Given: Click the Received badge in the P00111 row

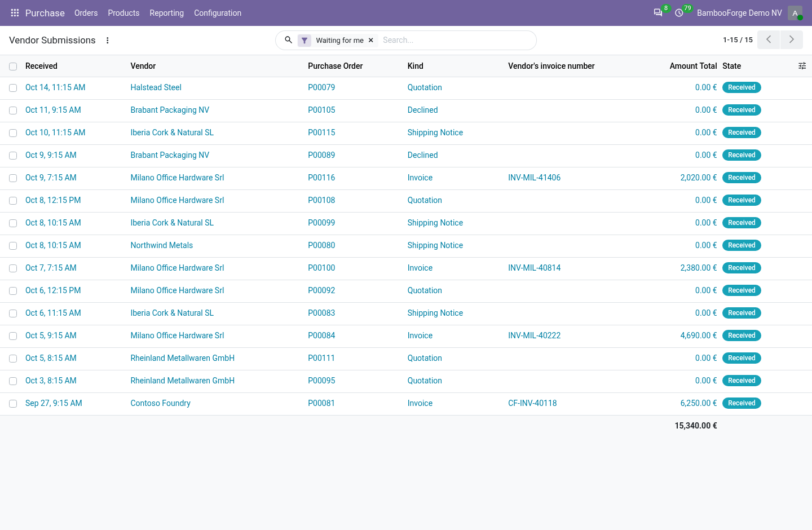Looking at the screenshot, I should tap(742, 358).
